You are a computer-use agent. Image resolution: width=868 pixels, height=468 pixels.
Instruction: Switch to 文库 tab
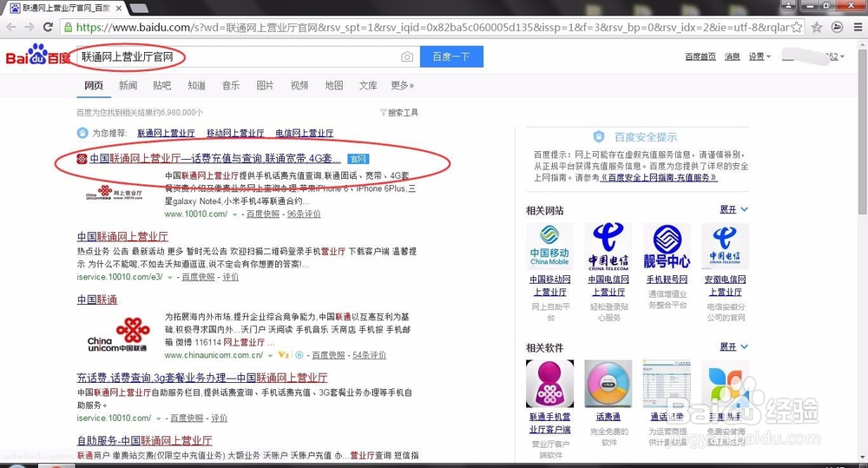click(368, 85)
